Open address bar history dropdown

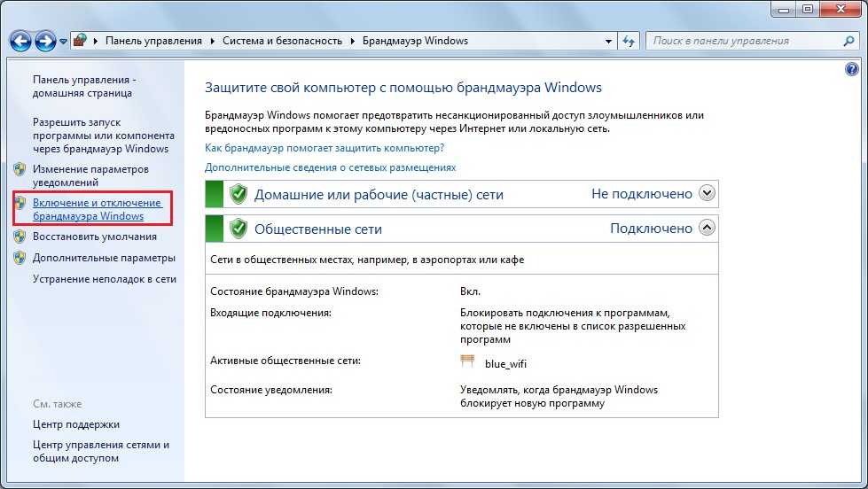tap(608, 41)
